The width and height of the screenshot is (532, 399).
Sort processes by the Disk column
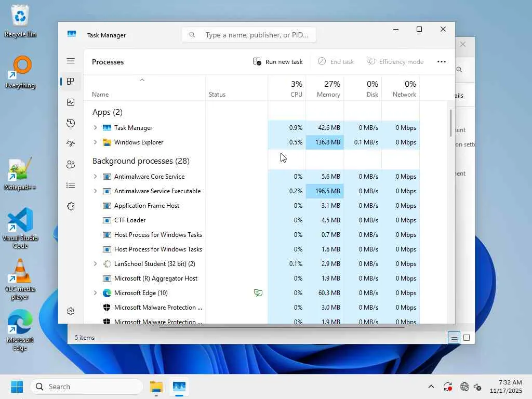(363, 88)
